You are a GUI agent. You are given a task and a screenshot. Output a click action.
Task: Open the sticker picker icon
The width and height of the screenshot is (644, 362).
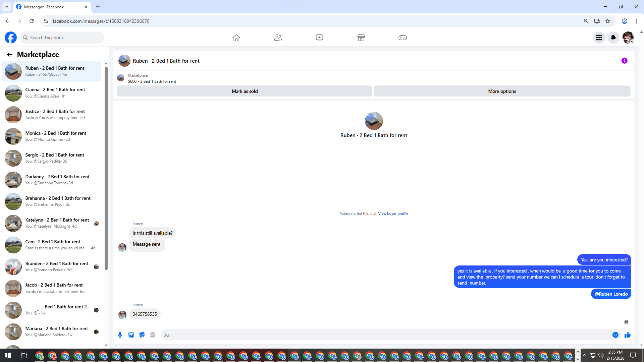(142, 335)
